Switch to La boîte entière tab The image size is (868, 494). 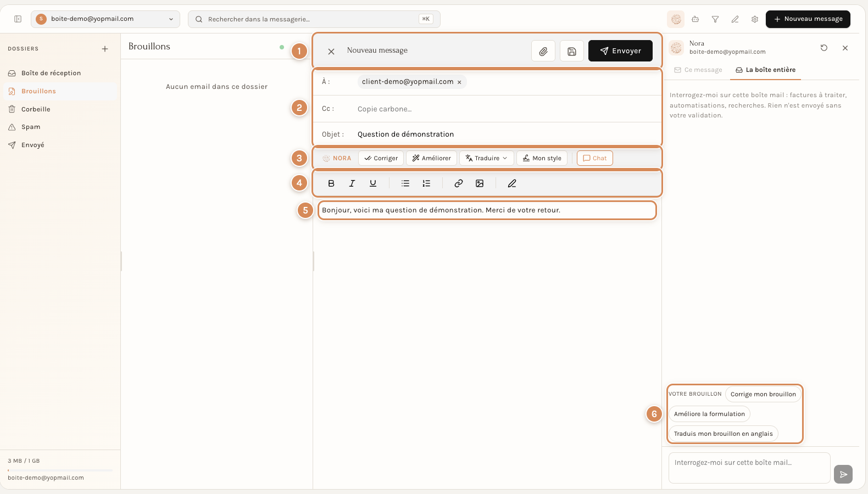click(765, 70)
